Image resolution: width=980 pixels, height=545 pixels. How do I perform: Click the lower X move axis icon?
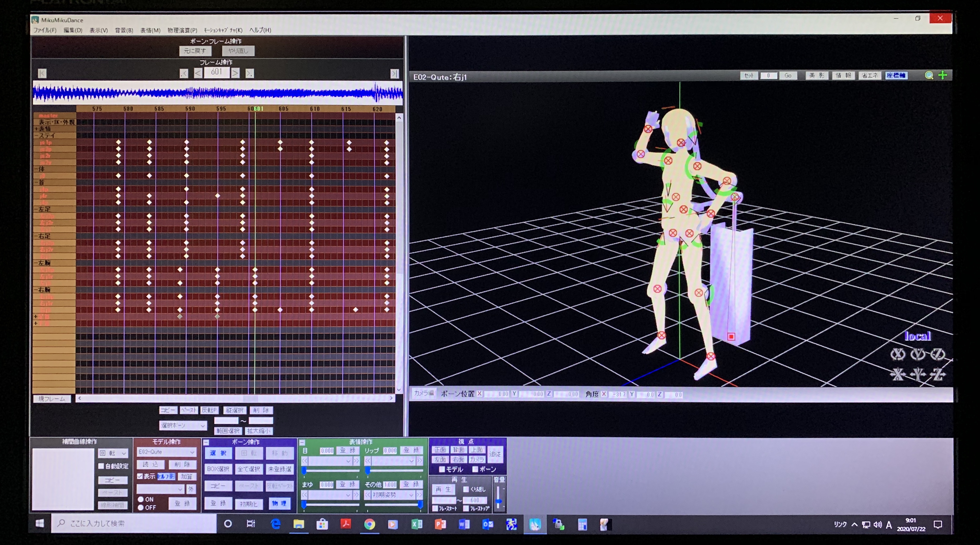(897, 374)
